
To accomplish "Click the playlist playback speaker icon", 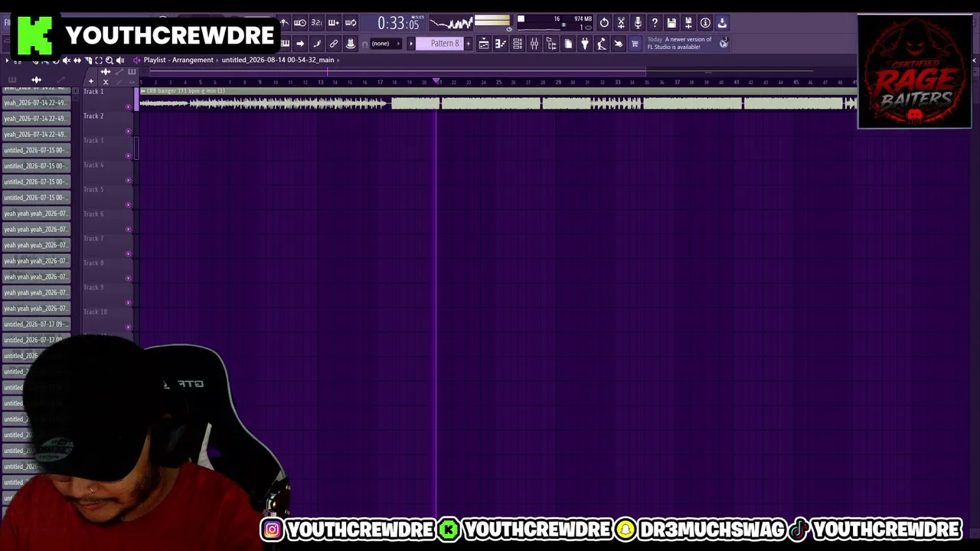I will 120,60.
